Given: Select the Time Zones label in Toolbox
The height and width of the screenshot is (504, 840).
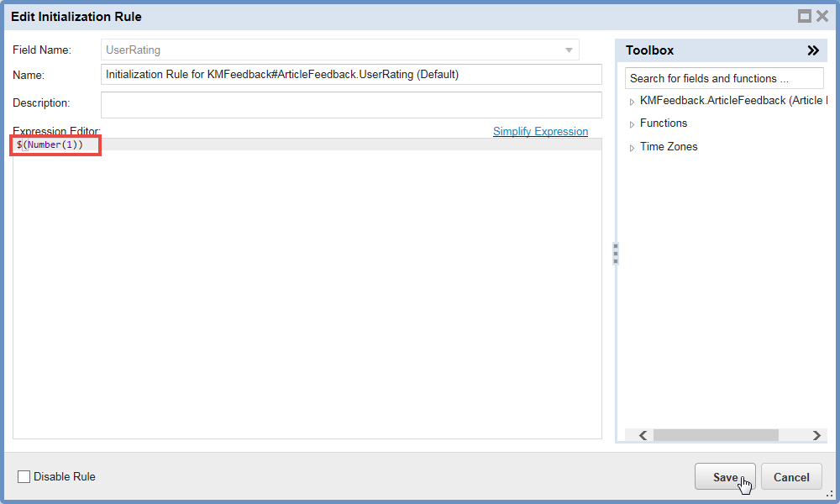Looking at the screenshot, I should point(669,147).
